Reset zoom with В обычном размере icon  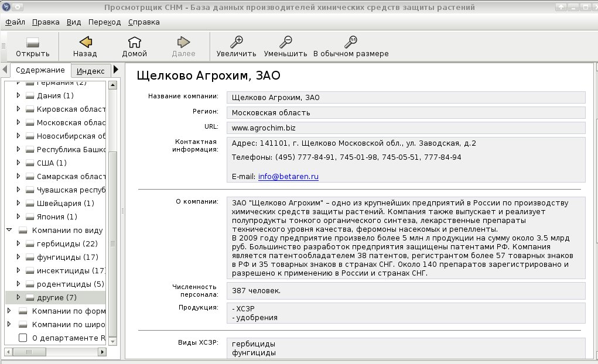[x=350, y=42]
